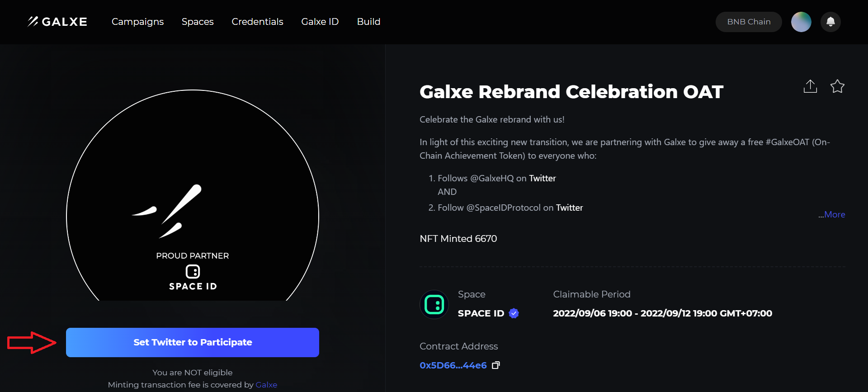Open Twitter link for @GalxeHQ
868x392 pixels.
(x=542, y=178)
